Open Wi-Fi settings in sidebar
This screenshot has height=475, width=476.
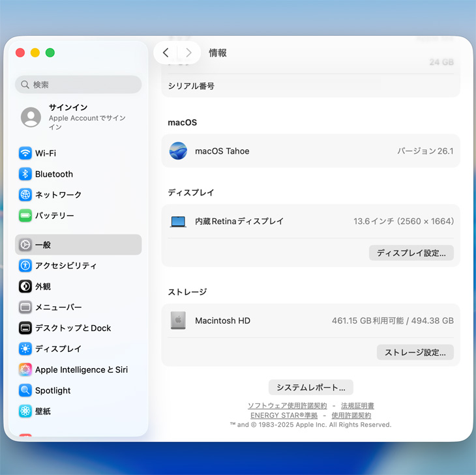pos(45,153)
